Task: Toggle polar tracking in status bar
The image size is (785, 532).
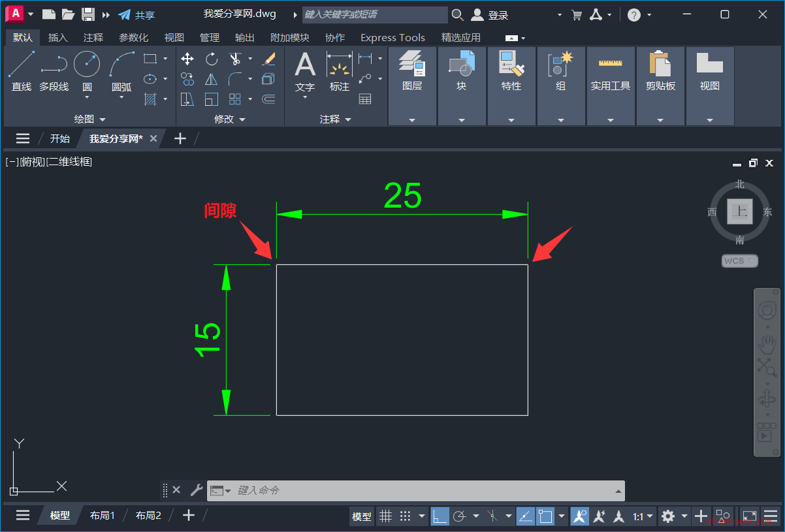Action: (x=459, y=516)
